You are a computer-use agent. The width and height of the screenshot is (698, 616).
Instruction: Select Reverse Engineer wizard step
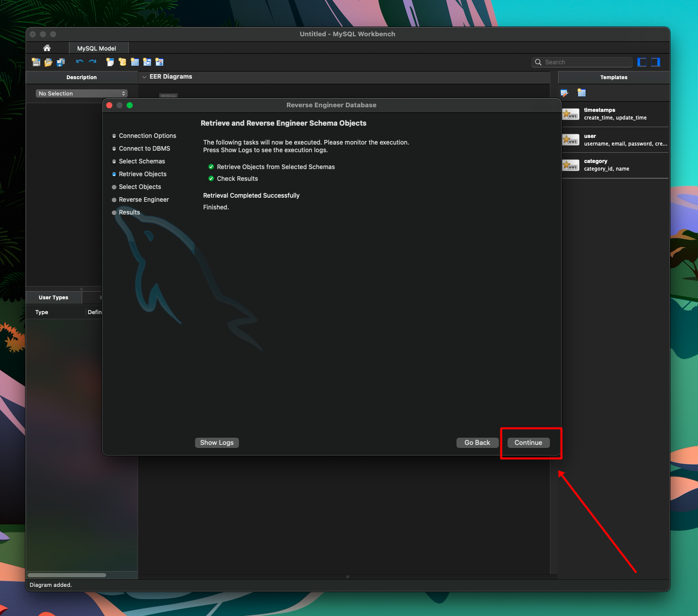coord(140,200)
